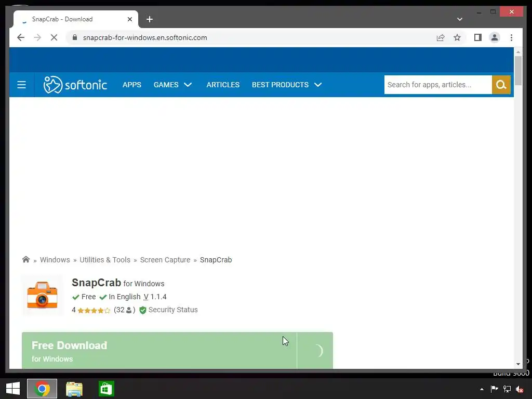Screen dimensions: 532x399
Task: Click the SnapCrab breadcrumb text
Action: point(216,260)
